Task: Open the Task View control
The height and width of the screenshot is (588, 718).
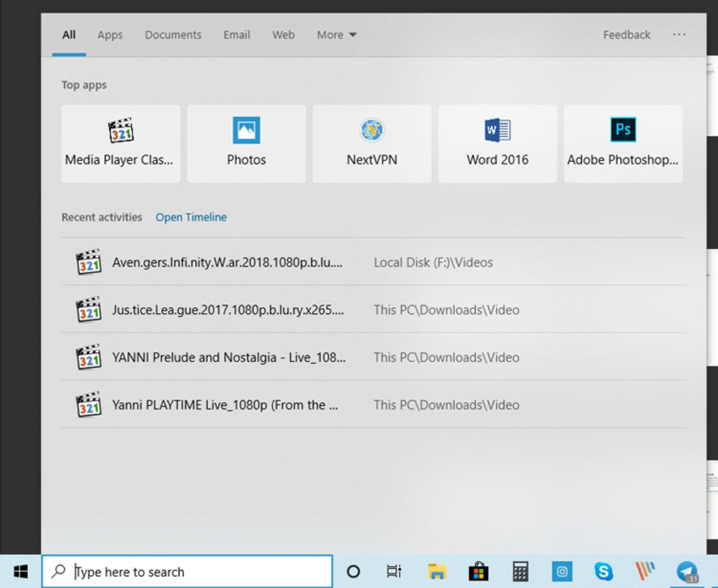Action: tap(393, 572)
